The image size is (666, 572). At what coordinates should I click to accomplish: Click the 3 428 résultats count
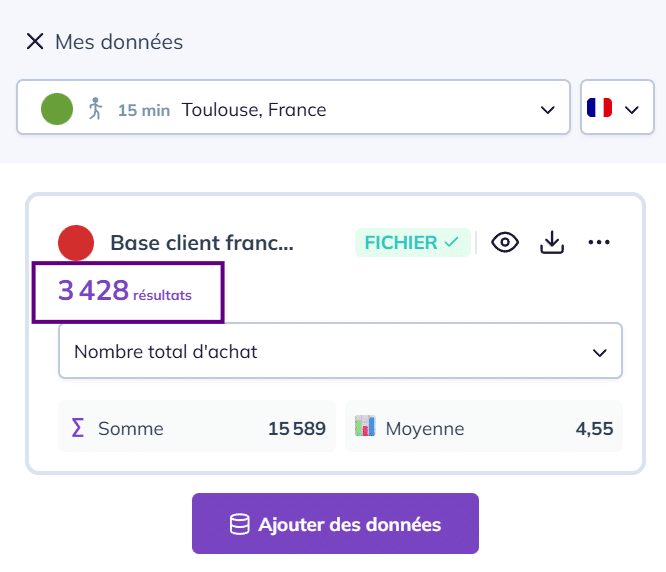(125, 291)
